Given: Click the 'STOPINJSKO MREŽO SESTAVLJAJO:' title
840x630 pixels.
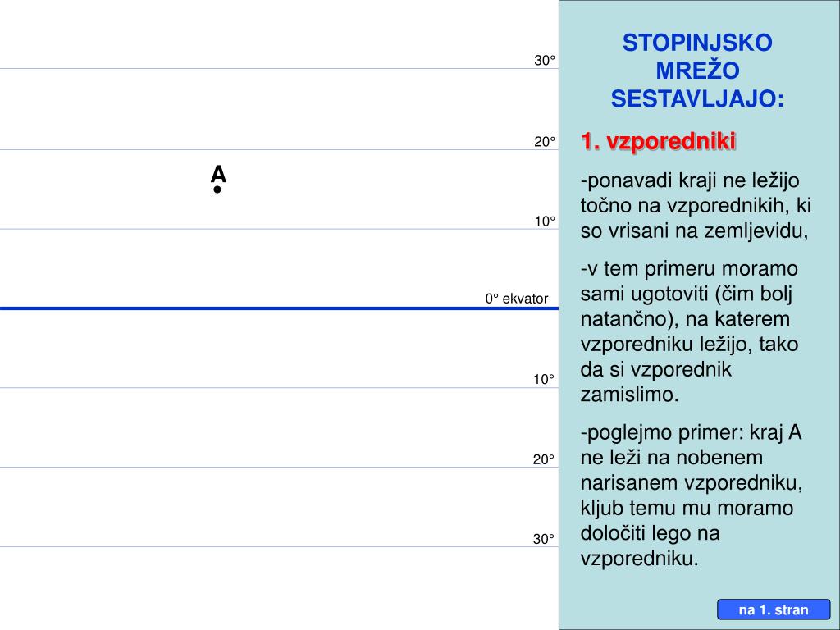Looking at the screenshot, I should point(697,71).
